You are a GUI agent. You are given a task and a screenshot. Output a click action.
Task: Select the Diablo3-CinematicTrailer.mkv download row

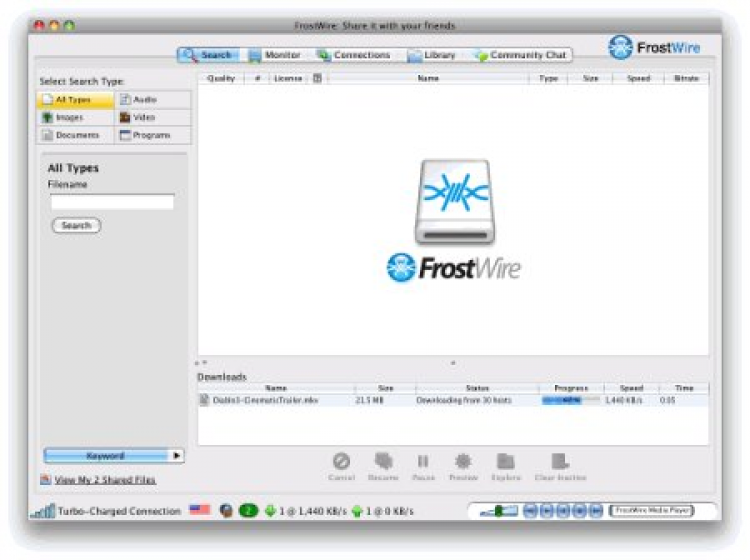(453, 400)
